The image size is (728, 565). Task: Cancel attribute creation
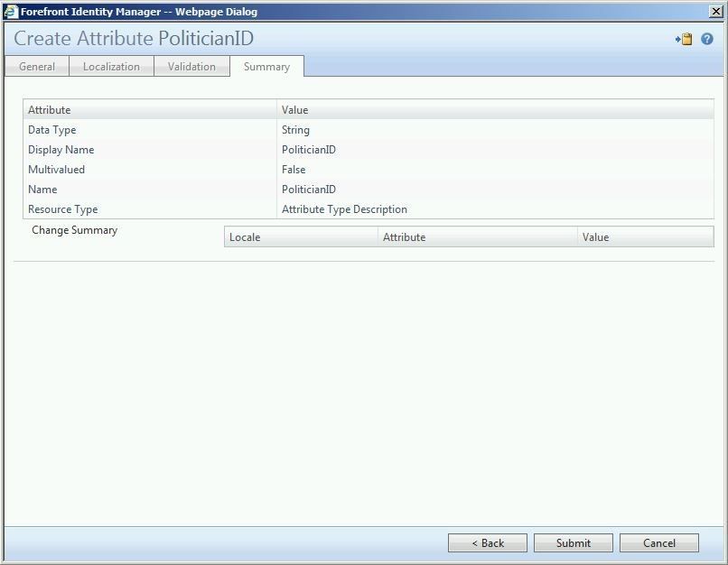[x=658, y=542]
